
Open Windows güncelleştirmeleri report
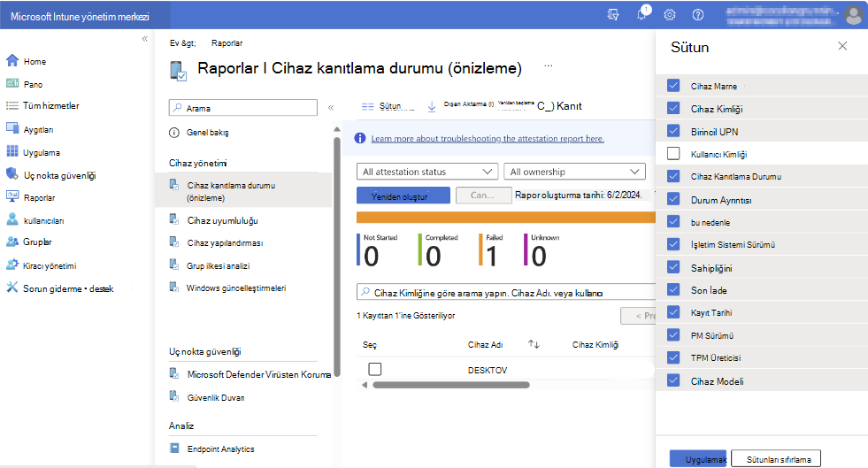236,288
